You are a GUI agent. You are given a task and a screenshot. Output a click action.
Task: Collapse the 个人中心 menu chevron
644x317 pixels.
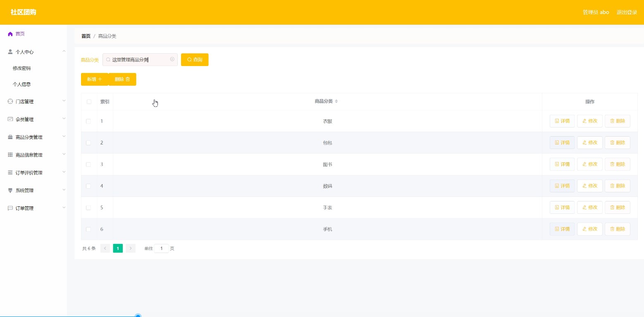(64, 51)
